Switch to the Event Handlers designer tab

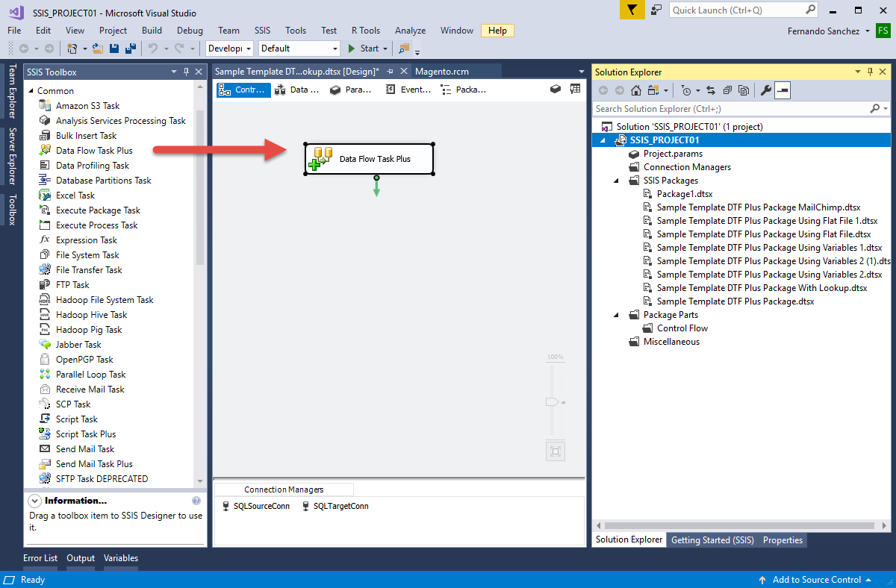pyautogui.click(x=408, y=90)
